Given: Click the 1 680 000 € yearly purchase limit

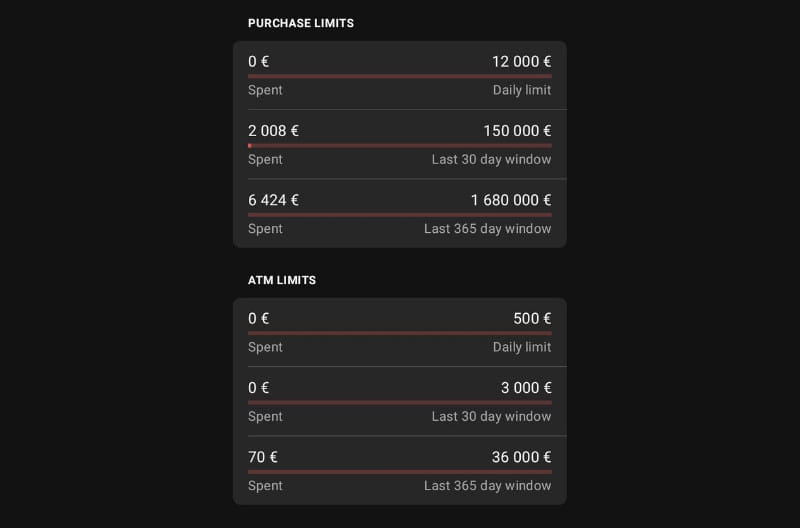Looking at the screenshot, I should [511, 200].
